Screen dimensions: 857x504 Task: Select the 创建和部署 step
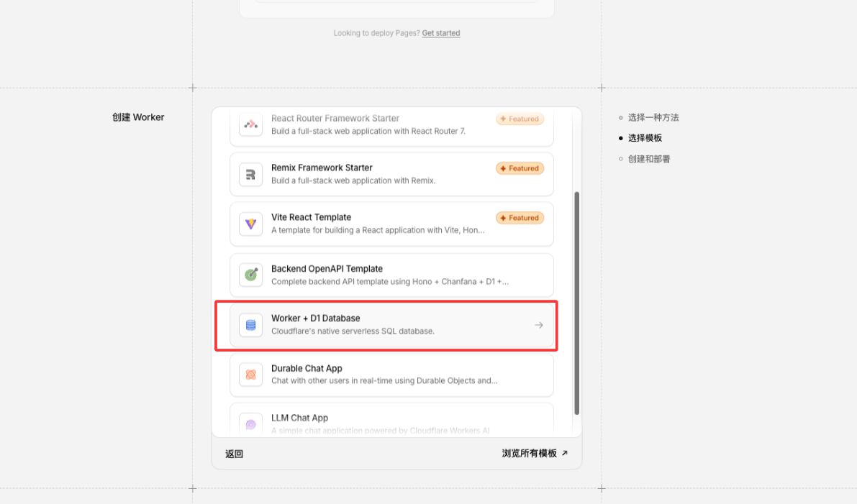click(x=648, y=159)
